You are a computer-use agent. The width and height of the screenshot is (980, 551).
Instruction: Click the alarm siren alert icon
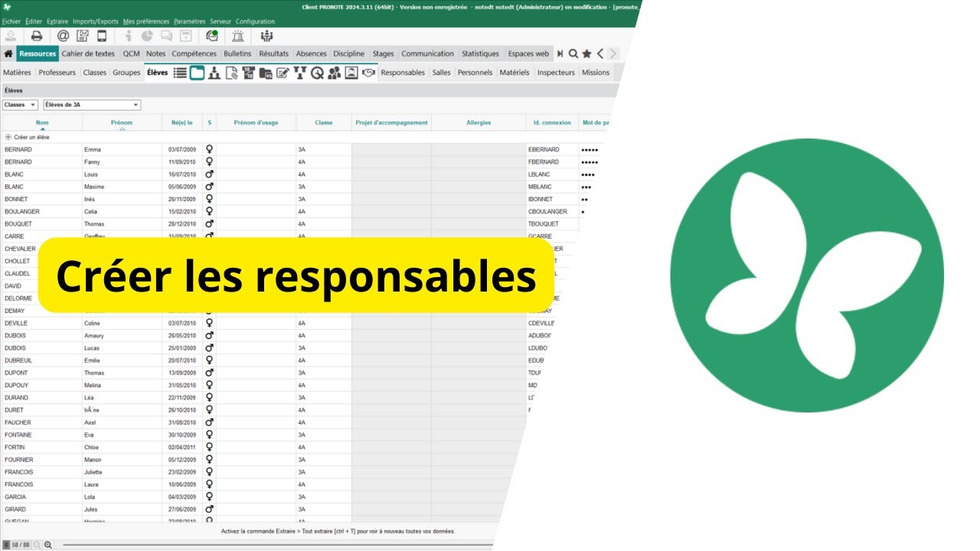[x=238, y=36]
